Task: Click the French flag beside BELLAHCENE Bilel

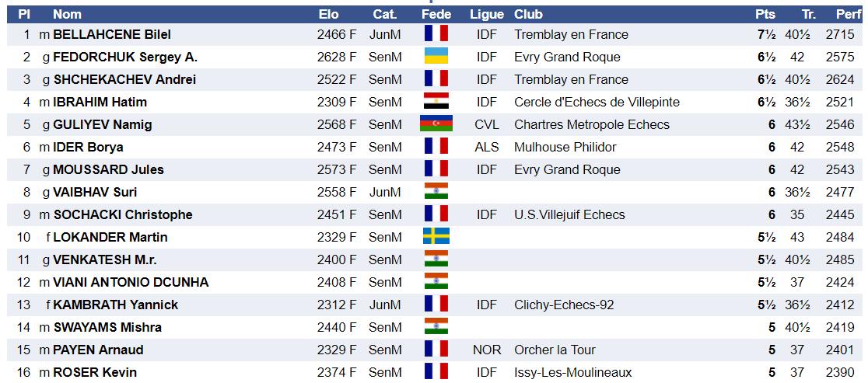Action: pyautogui.click(x=436, y=34)
